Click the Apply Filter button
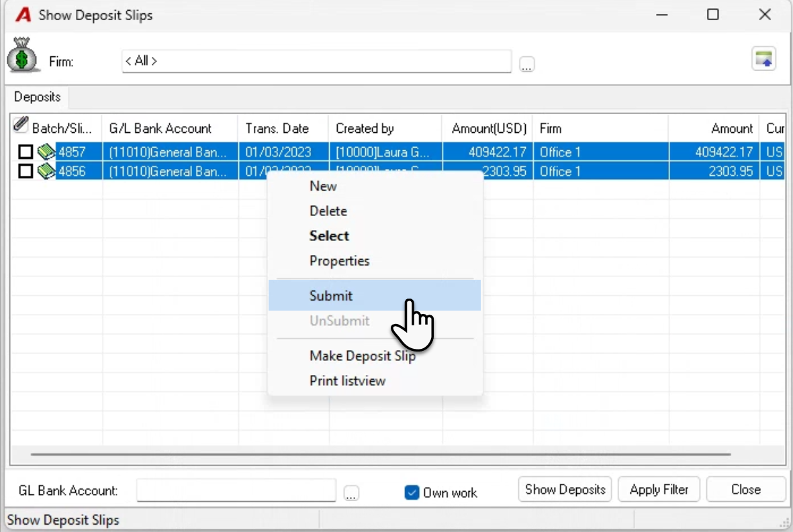Image resolution: width=793 pixels, height=532 pixels. 659,489
